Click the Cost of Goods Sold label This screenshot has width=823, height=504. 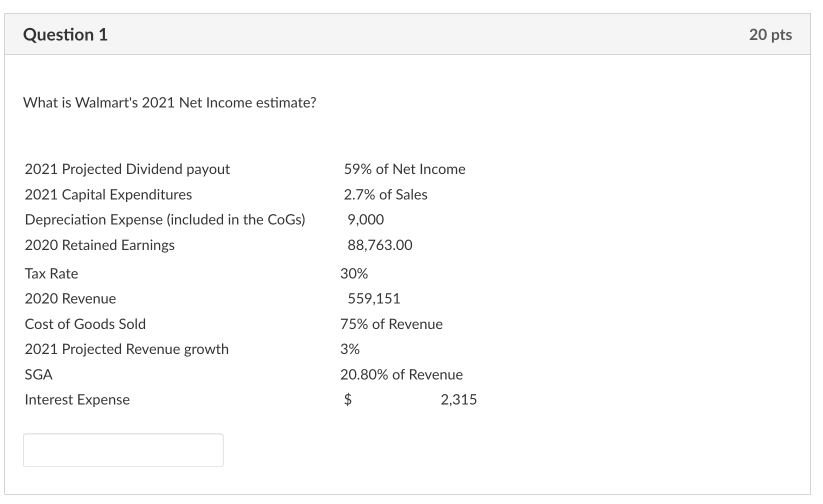(x=85, y=323)
